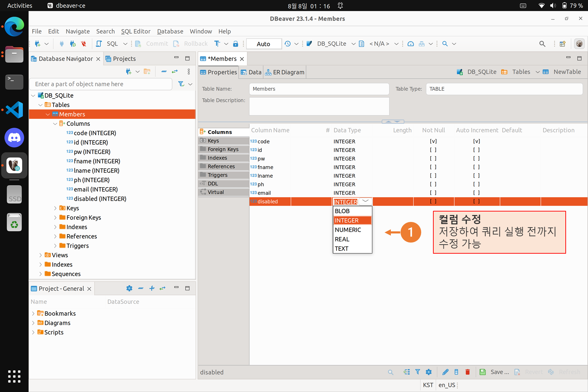The width and height of the screenshot is (588, 392).
Task: Expand the Views node in navigator
Action: (x=40, y=255)
